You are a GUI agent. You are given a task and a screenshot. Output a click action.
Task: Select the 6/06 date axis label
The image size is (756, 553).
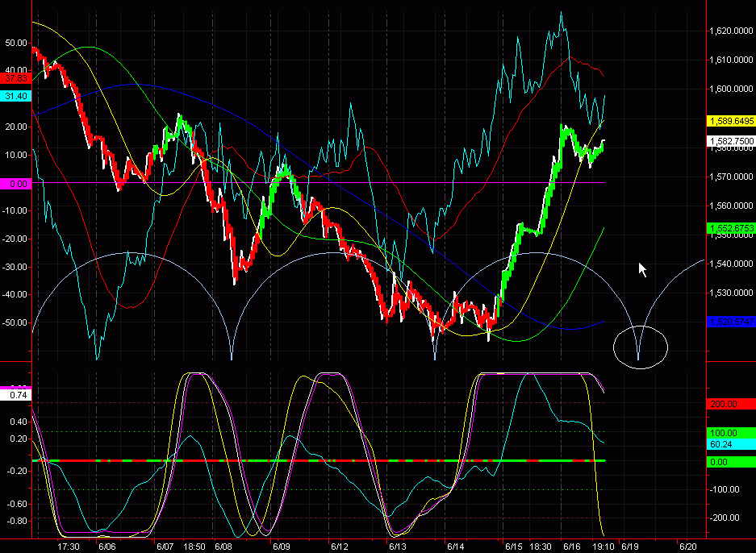[x=107, y=547]
